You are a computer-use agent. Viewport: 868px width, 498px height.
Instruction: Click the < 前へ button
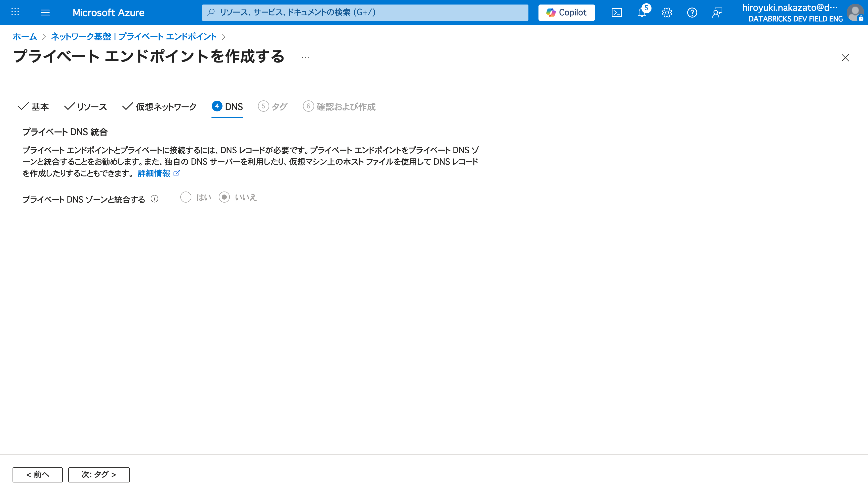pyautogui.click(x=38, y=474)
